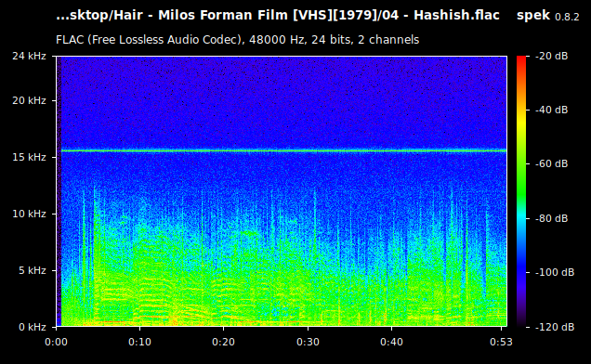Click the spek logo text

533,16
